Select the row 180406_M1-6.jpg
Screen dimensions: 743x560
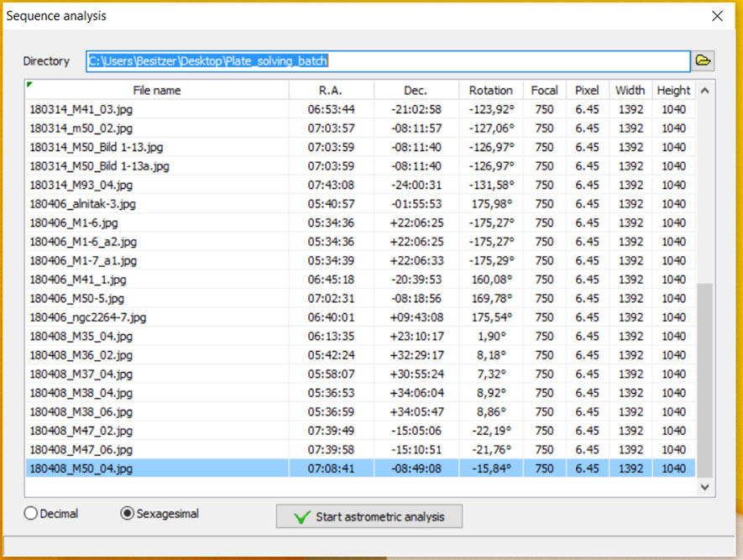(360, 223)
